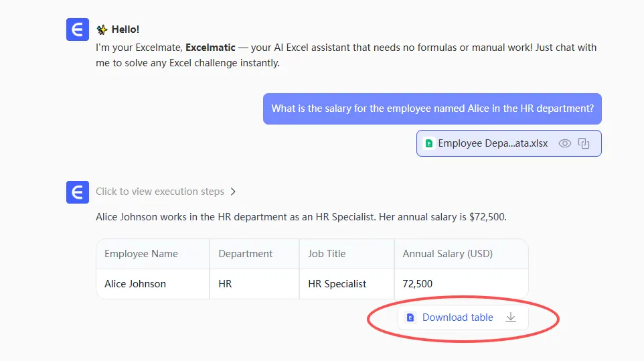The image size is (644, 361).
Task: Click the Department column header
Action: [x=246, y=254]
